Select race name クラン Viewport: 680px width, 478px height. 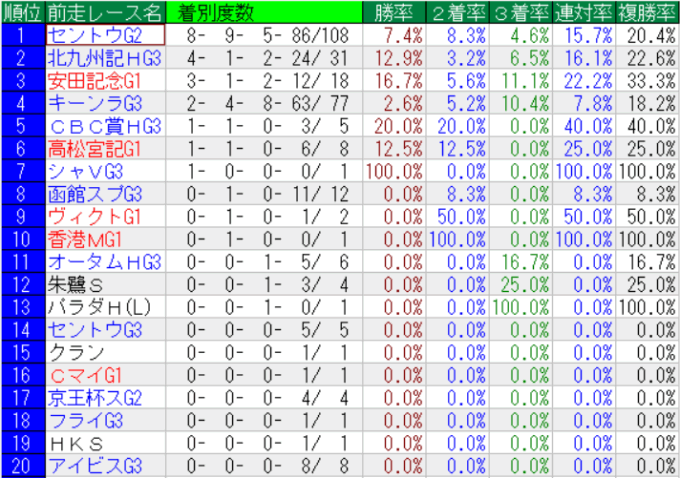click(76, 352)
